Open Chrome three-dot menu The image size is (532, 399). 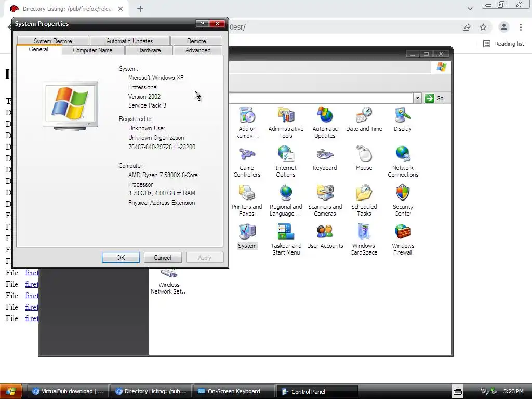521,27
